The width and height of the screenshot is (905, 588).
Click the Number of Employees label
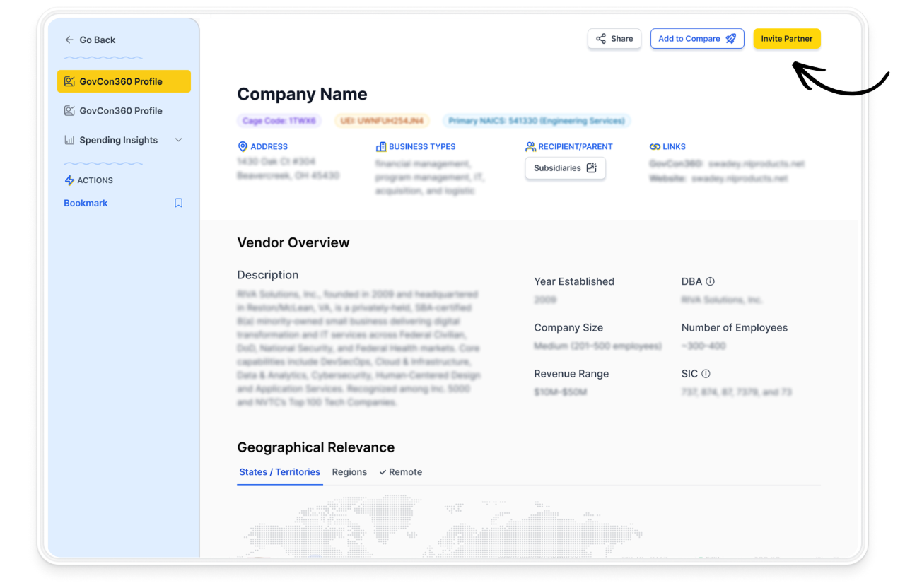(x=735, y=328)
